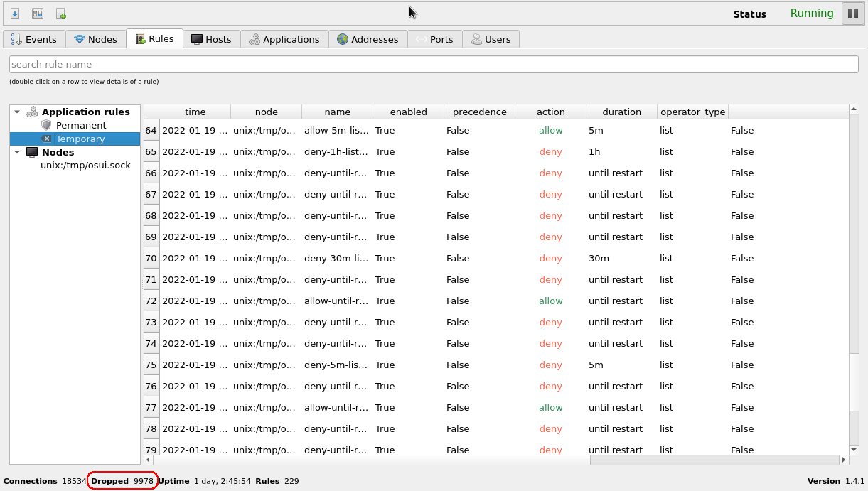Sort rules by the precedence column header
This screenshot has height=491, width=868.
click(x=480, y=112)
